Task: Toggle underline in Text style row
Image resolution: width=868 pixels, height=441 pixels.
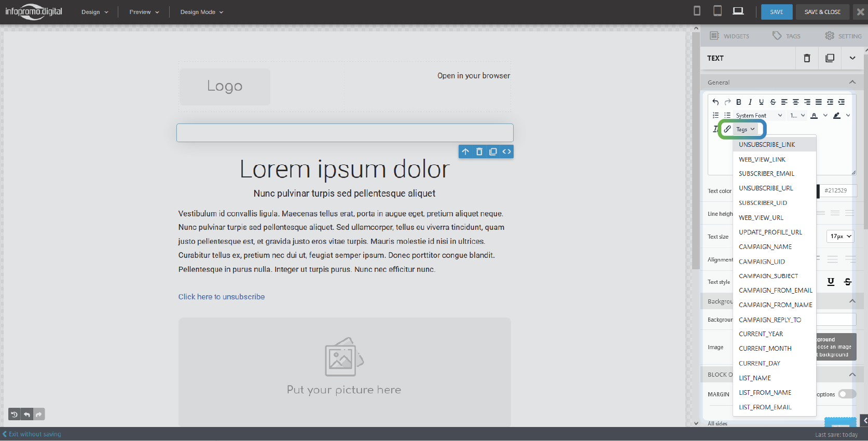Action: [x=831, y=281]
